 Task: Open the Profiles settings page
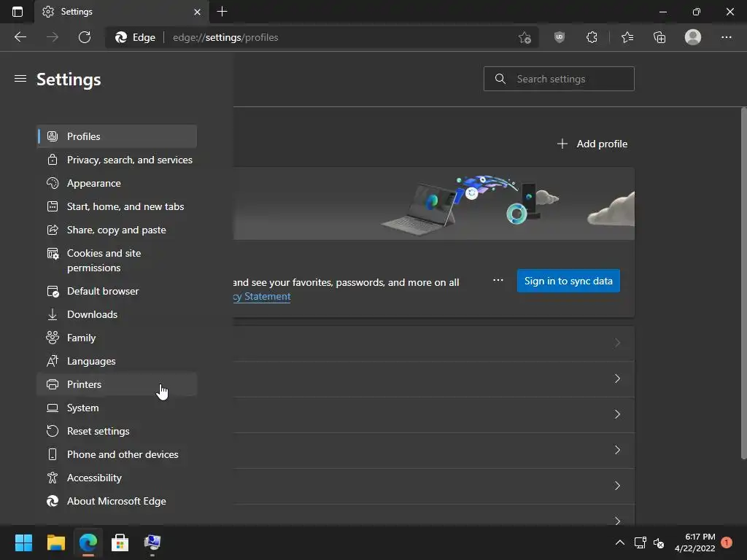tap(117, 136)
